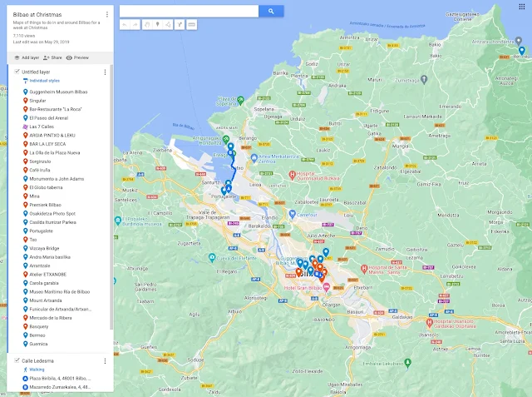Select El Paseo del Arenal item
Screen dimensions: 532x397
point(48,118)
